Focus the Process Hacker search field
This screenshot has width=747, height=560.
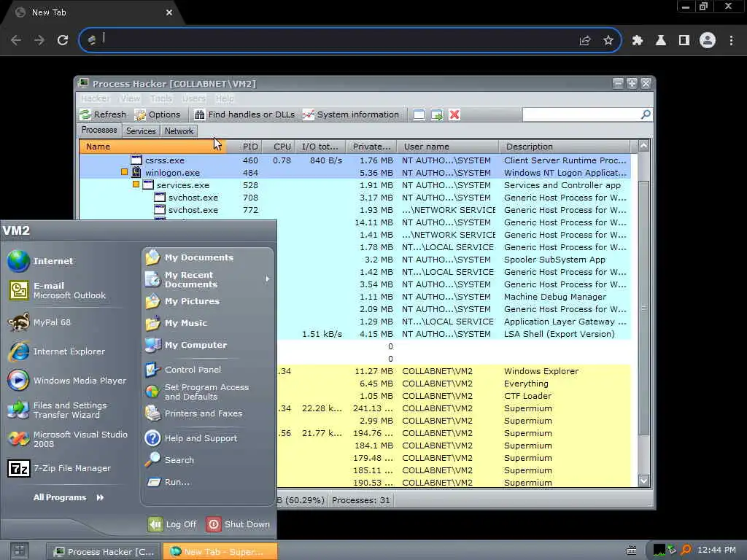tap(581, 114)
